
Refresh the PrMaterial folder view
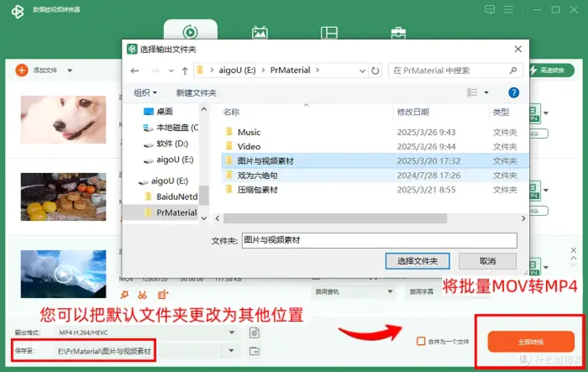coord(375,70)
